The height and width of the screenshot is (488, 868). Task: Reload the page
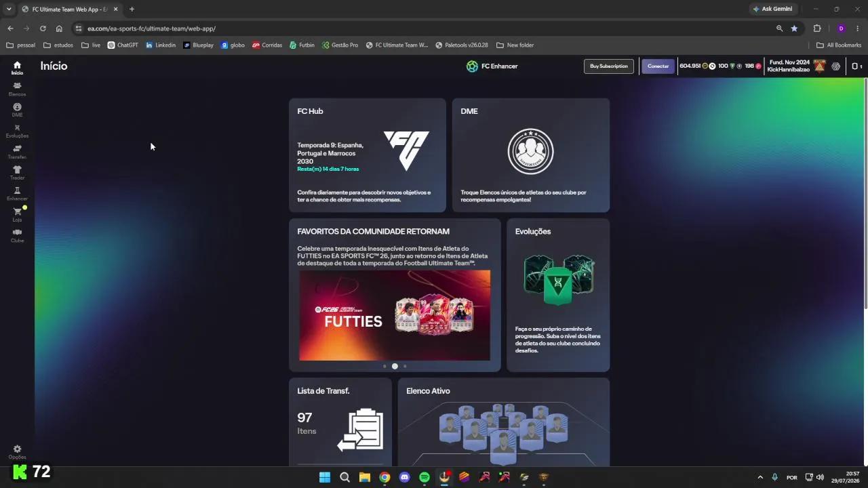pyautogui.click(x=43, y=28)
